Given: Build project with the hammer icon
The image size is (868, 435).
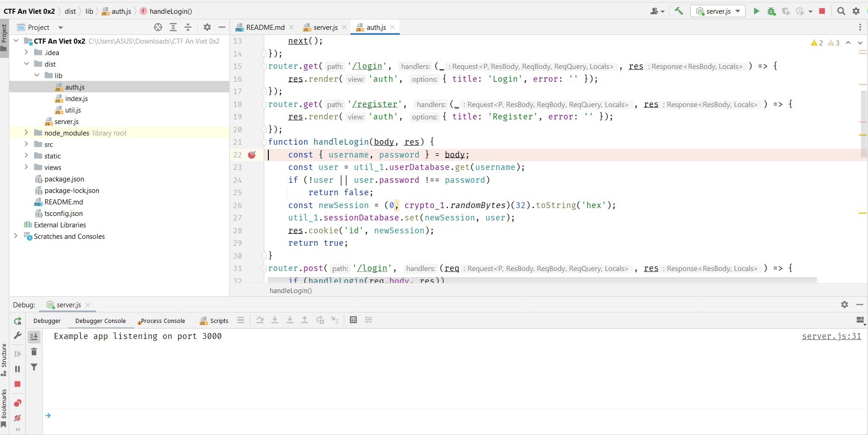Looking at the screenshot, I should pyautogui.click(x=679, y=11).
